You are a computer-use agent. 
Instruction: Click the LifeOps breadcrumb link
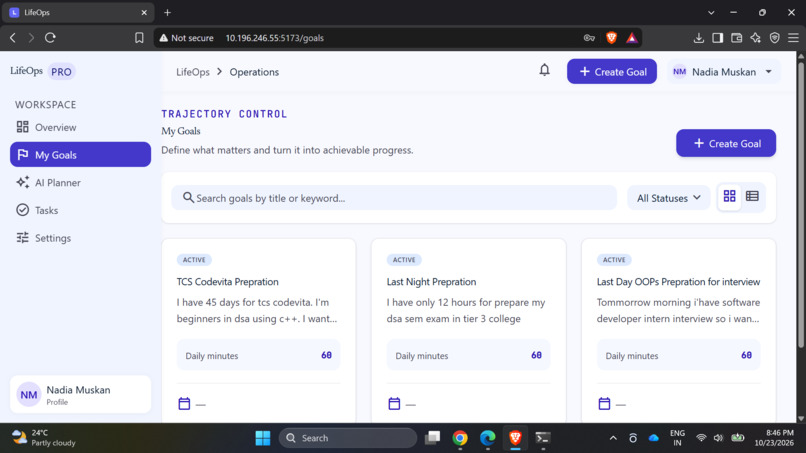click(x=193, y=72)
